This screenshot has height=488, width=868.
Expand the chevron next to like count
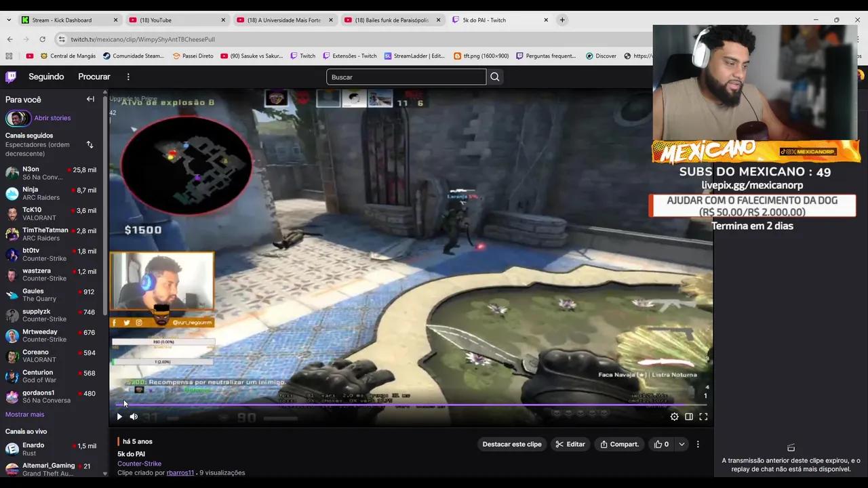[x=682, y=444]
